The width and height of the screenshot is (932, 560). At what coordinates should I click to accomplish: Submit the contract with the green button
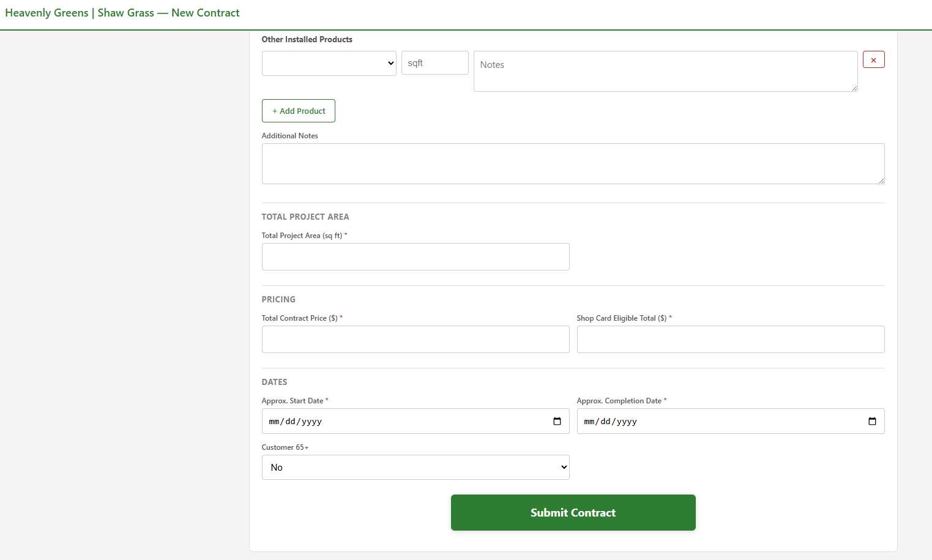[573, 512]
